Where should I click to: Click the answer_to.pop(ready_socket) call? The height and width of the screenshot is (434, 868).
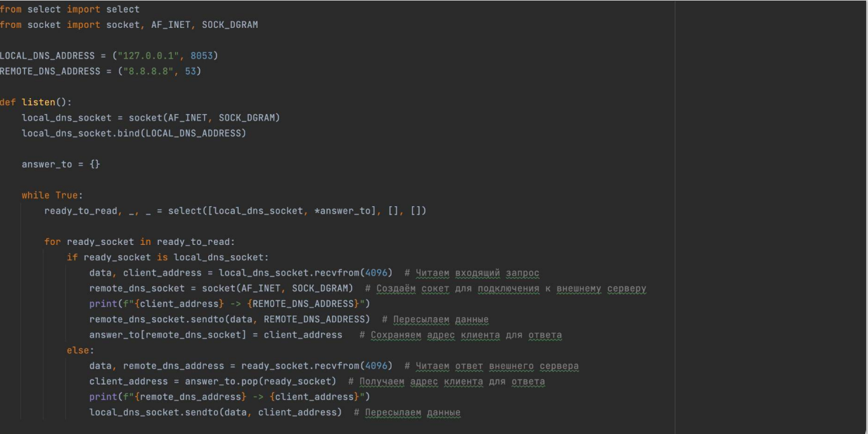click(261, 381)
